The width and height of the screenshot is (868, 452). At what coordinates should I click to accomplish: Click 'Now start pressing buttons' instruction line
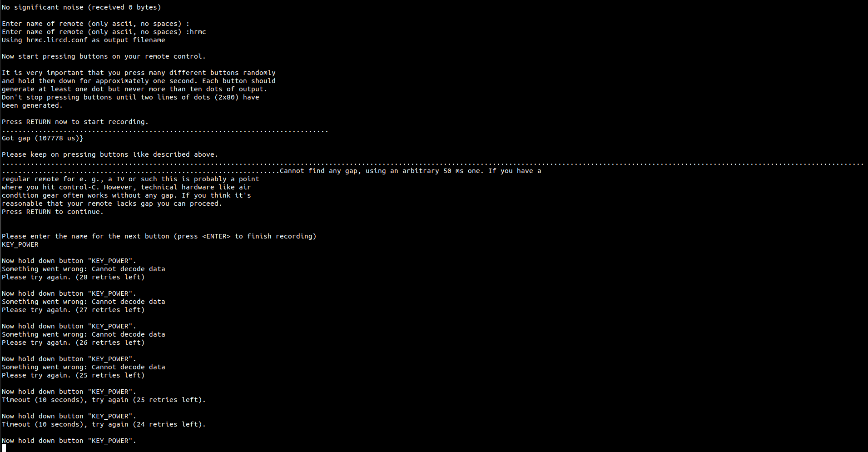tap(104, 56)
